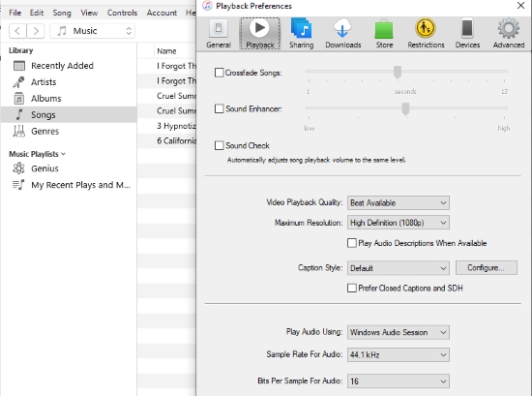Open the Maximum Resolution dropdown
The width and height of the screenshot is (532, 396).
coord(399,223)
